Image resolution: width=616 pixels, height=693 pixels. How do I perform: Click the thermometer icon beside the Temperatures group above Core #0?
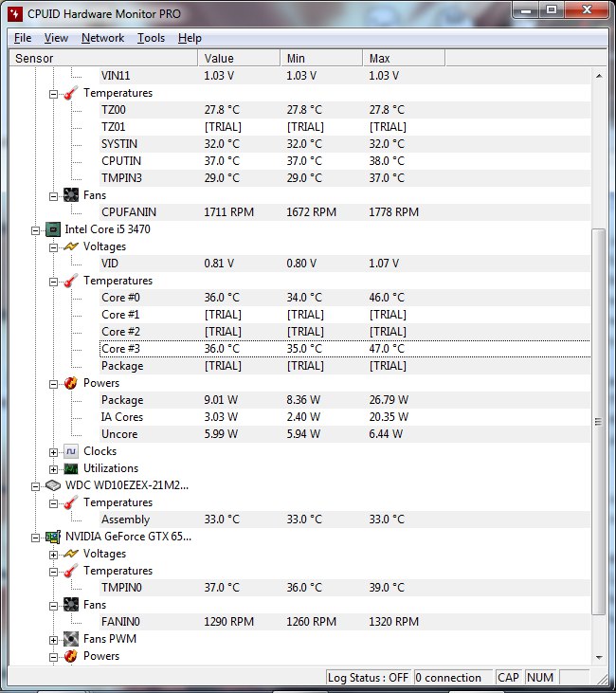click(71, 281)
